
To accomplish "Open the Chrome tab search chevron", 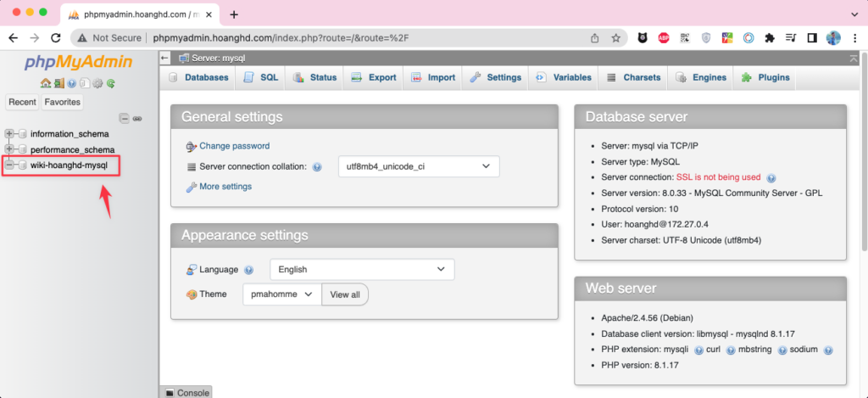I will click(x=853, y=14).
